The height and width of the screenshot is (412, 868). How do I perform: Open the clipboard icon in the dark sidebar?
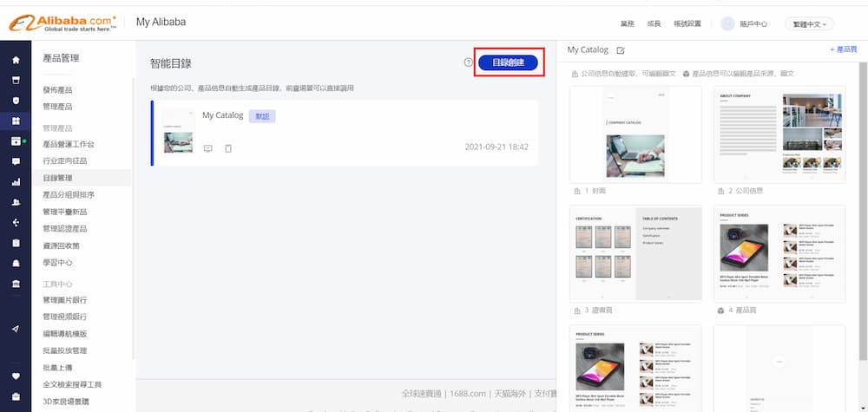[16, 243]
